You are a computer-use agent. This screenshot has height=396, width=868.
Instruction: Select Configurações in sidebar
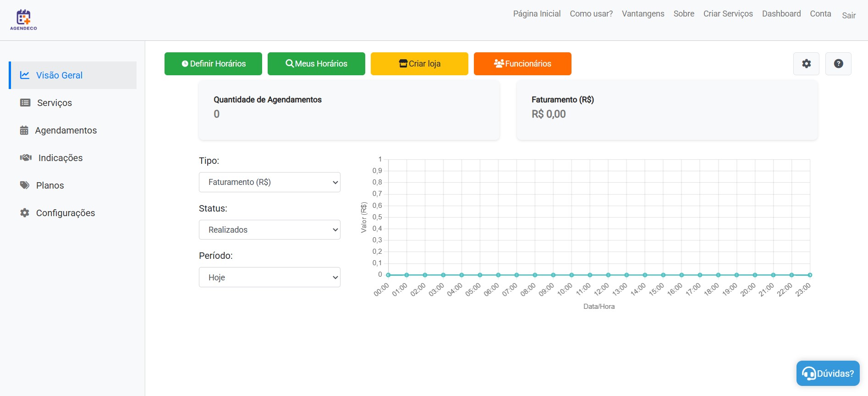tap(73, 213)
